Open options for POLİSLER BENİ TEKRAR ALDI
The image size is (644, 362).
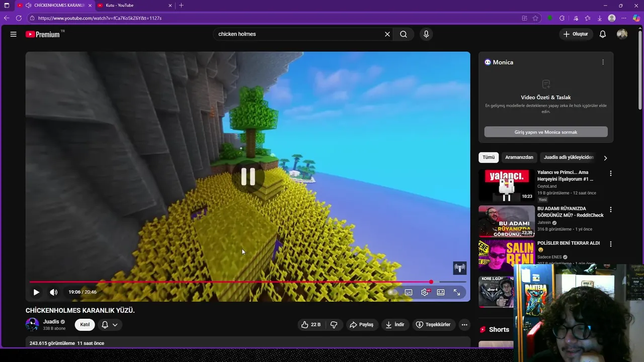611,244
